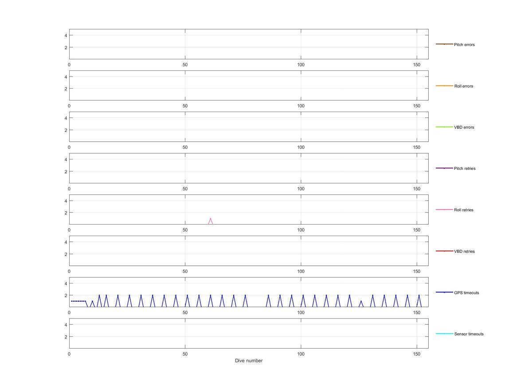Click the Pitch errors legend label
The height and width of the screenshot is (392, 532).
point(464,45)
